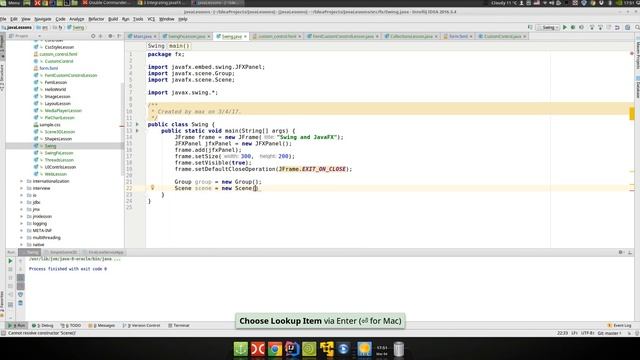Open the VCS menu
640x360 pixels.
[x=151, y=19]
